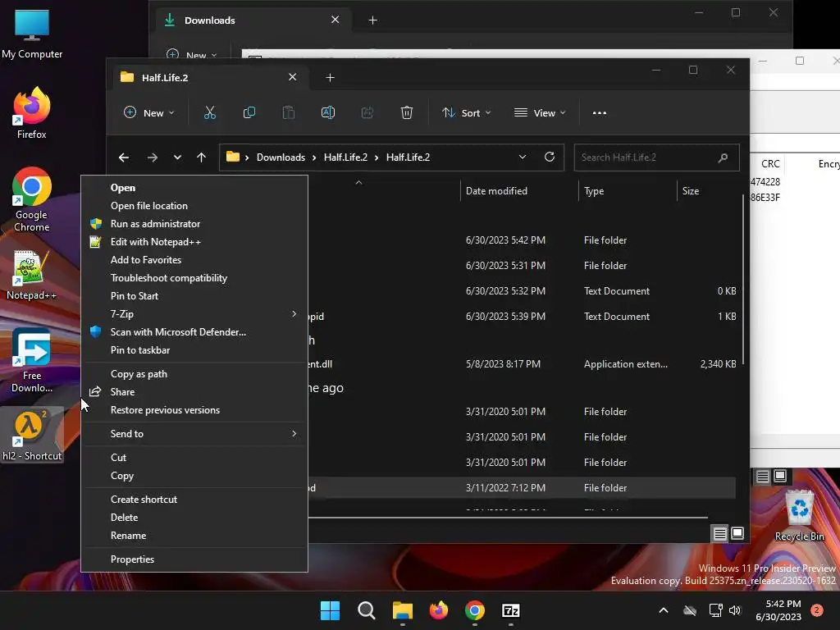Screen dimensions: 840x630
Task: Click the Search Half.Life.2 field
Action: coord(656,157)
